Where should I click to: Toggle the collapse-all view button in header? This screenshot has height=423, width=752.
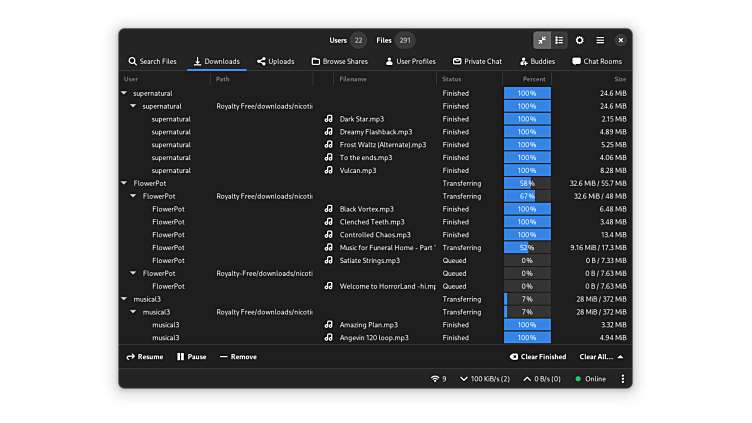(542, 40)
